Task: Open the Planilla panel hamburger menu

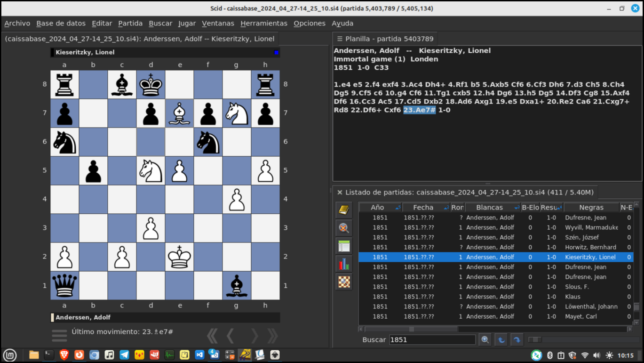Action: click(340, 39)
